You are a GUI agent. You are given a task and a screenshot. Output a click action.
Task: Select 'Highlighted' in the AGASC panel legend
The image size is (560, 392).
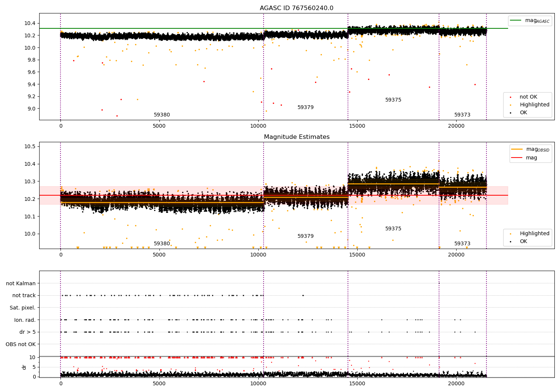[x=535, y=105]
